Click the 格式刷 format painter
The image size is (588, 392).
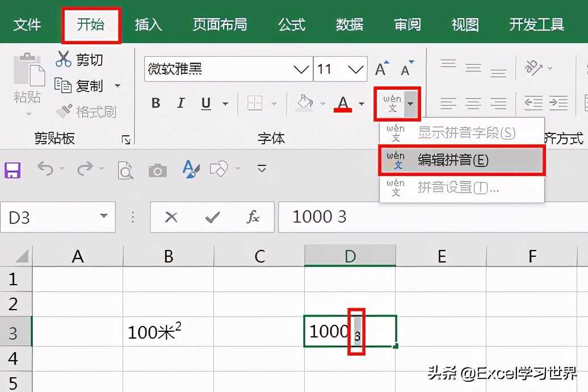[86, 111]
